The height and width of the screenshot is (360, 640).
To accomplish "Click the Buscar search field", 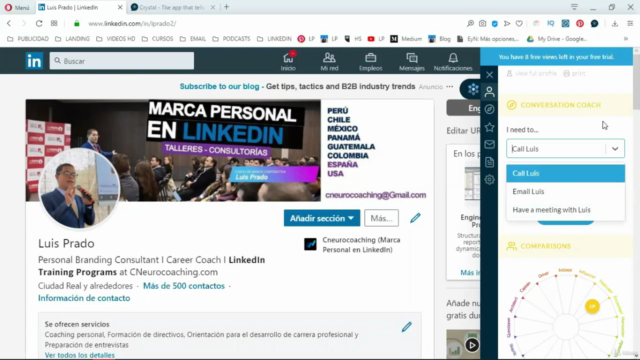I will click(122, 61).
